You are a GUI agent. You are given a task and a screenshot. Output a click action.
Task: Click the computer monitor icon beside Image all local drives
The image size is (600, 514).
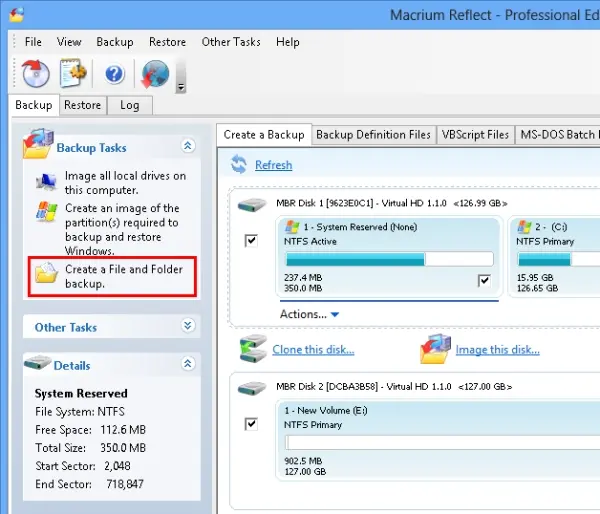[46, 182]
